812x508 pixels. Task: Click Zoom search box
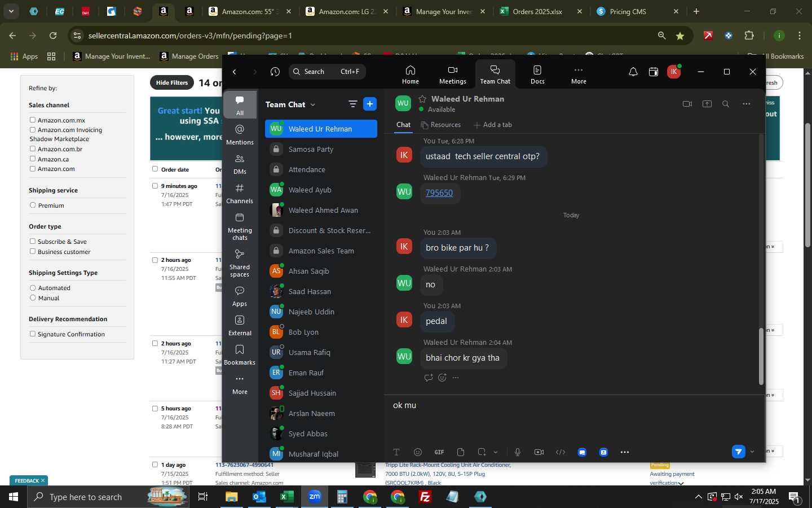(x=327, y=72)
